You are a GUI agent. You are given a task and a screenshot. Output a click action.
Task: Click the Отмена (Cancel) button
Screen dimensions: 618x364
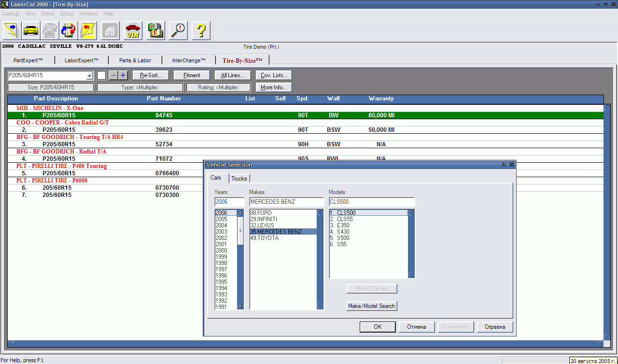(417, 327)
